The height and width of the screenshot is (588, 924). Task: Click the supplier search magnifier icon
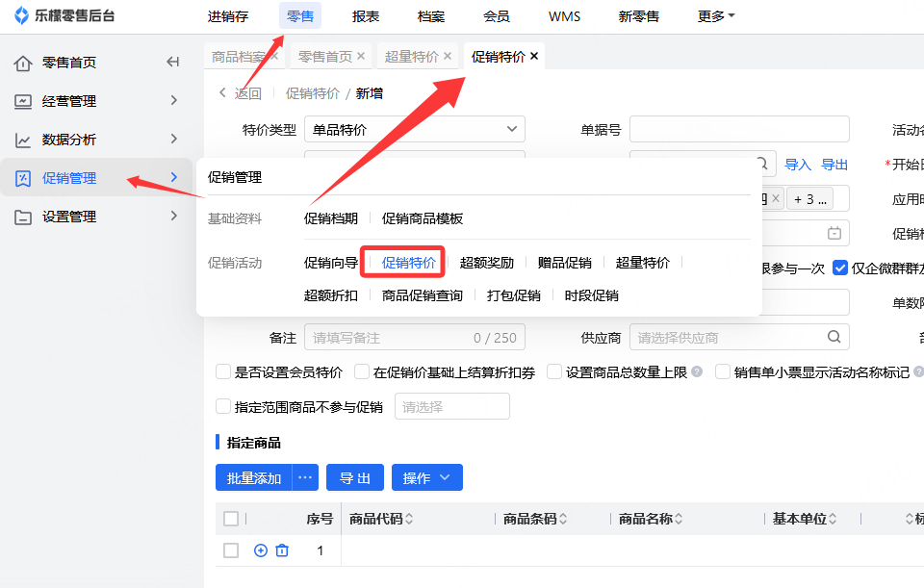(834, 337)
